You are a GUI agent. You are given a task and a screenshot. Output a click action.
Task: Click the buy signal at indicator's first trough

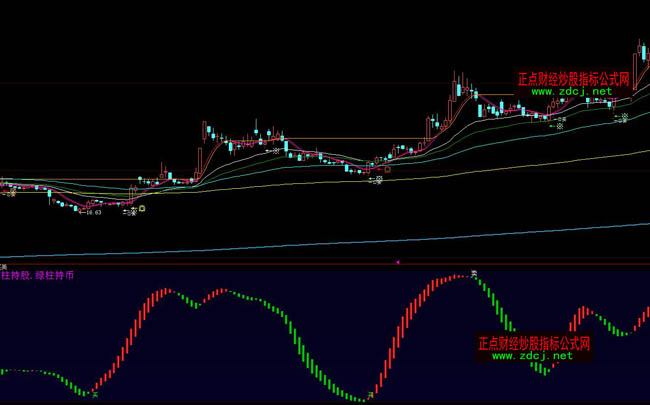95,393
